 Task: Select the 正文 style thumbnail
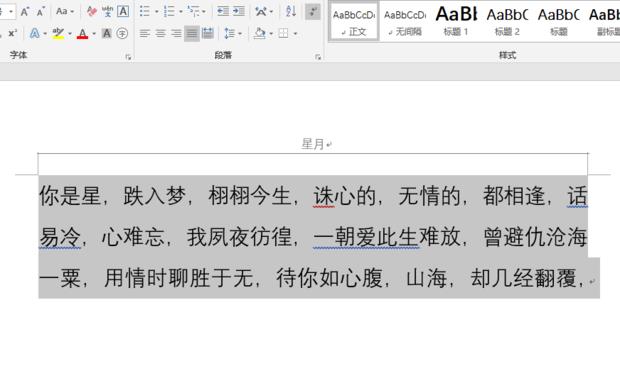pos(353,21)
